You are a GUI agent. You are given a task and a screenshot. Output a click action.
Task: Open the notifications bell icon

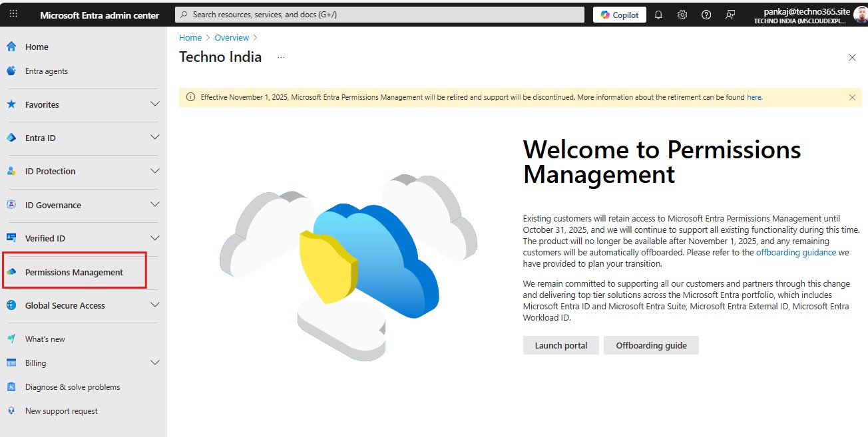(x=658, y=15)
